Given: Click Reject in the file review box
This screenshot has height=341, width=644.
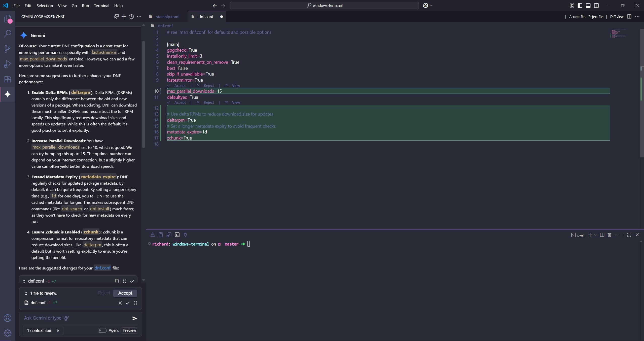Looking at the screenshot, I should tap(104, 293).
